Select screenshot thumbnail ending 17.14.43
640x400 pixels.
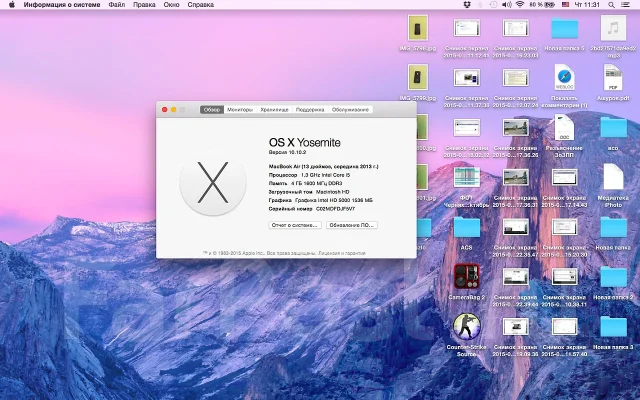pyautogui.click(x=564, y=177)
